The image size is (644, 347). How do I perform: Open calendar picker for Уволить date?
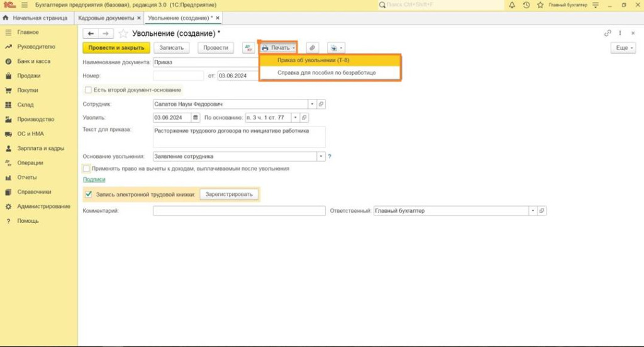tap(196, 117)
